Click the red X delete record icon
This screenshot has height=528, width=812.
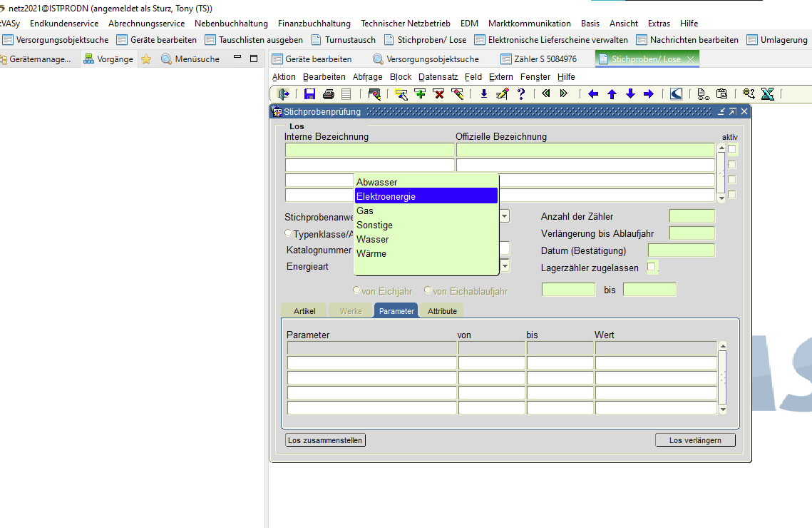[438, 93]
